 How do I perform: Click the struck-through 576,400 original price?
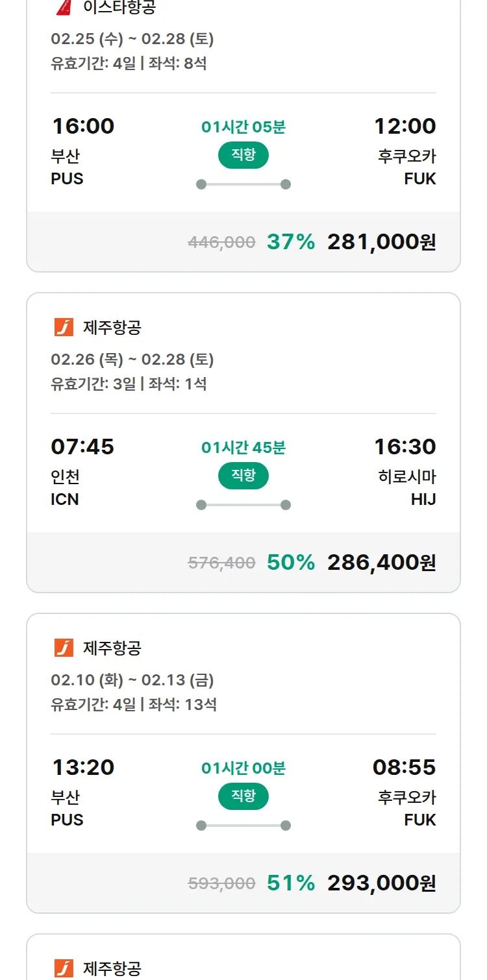221,563
